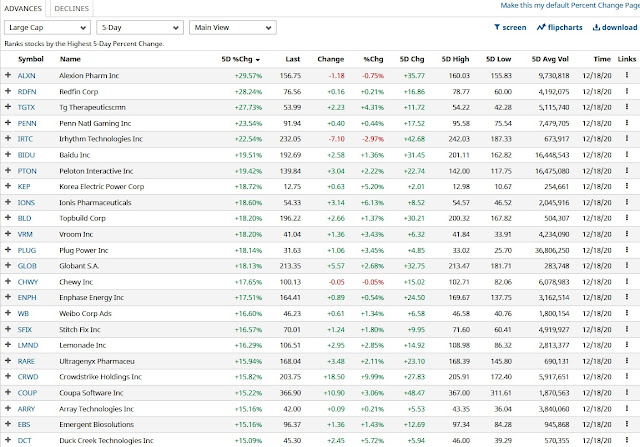Expand the KEP row plus icon
This screenshot has width=640, height=447.
pos(8,186)
